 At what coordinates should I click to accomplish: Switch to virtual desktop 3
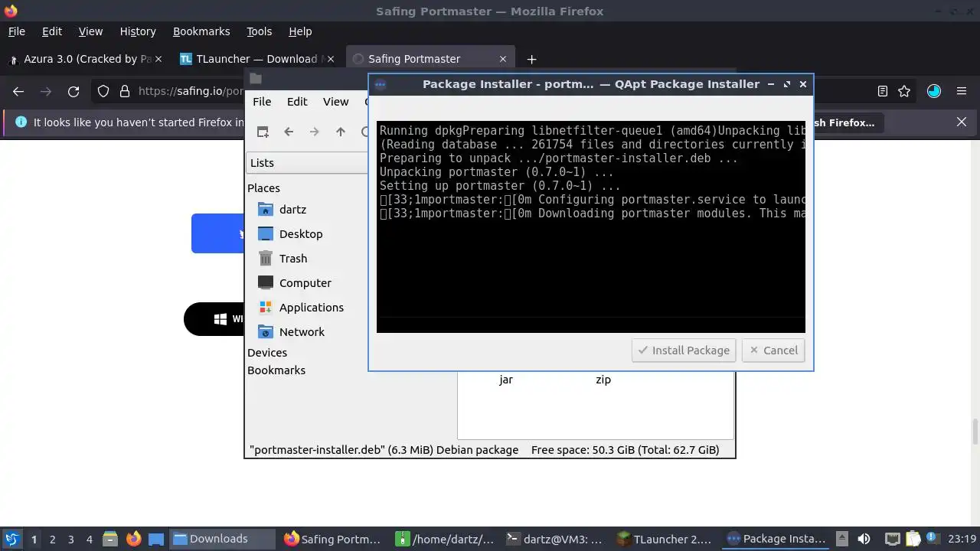click(x=71, y=539)
